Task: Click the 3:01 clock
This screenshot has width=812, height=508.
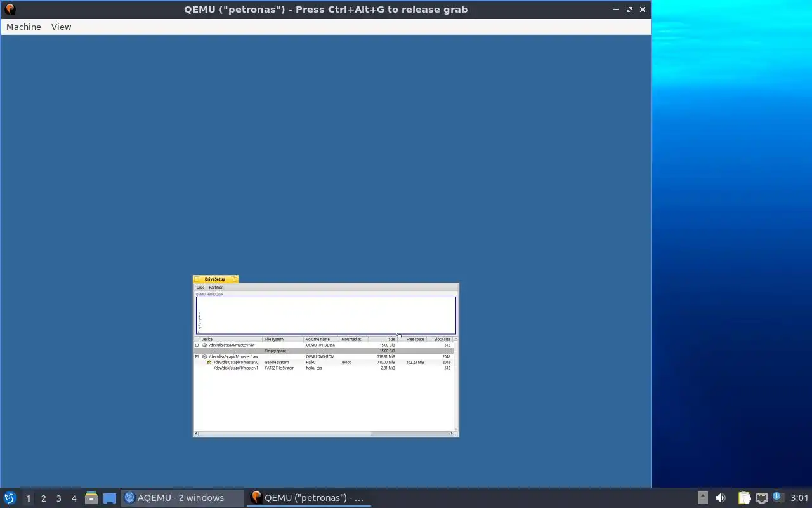Action: point(799,498)
